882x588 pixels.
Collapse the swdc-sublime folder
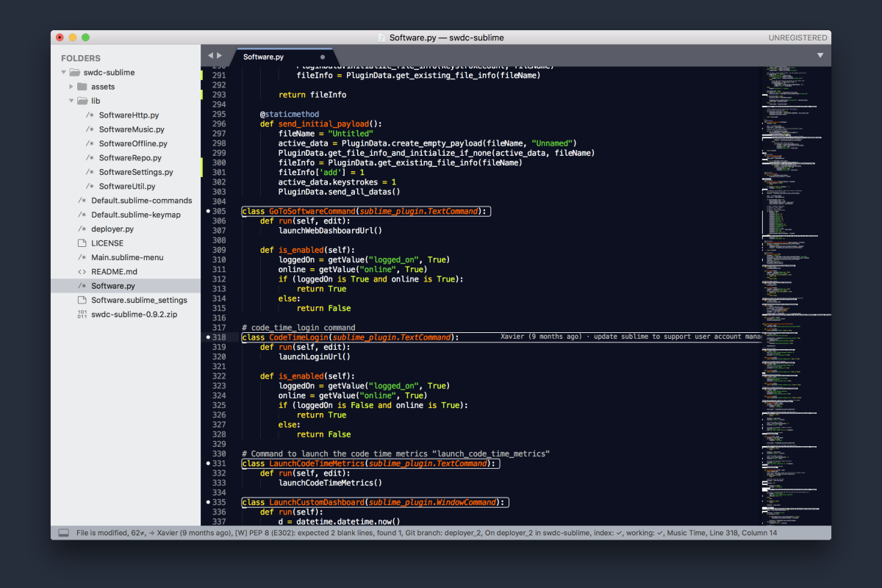click(x=64, y=72)
